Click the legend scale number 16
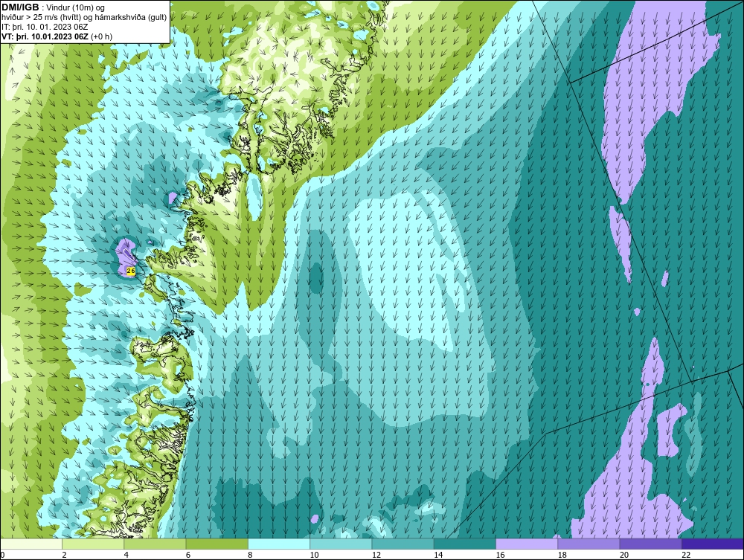The height and width of the screenshot is (560, 744). tap(500, 556)
